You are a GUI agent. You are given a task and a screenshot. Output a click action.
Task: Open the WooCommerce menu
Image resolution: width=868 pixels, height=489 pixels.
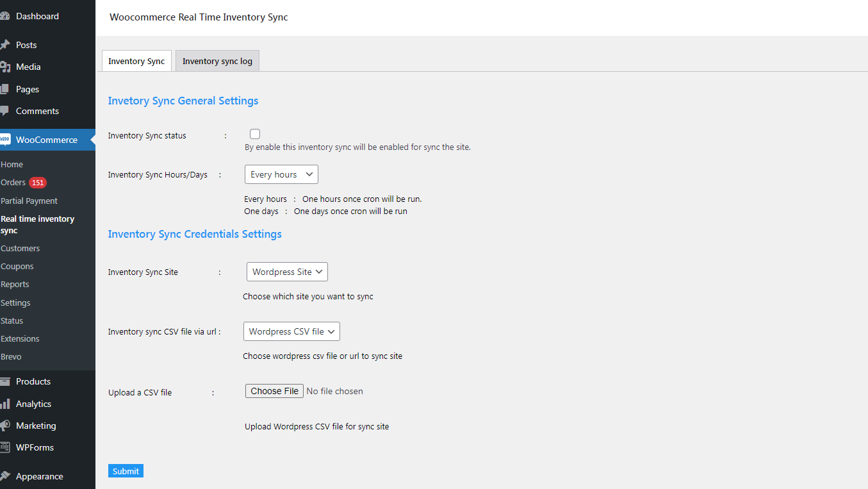click(x=47, y=140)
